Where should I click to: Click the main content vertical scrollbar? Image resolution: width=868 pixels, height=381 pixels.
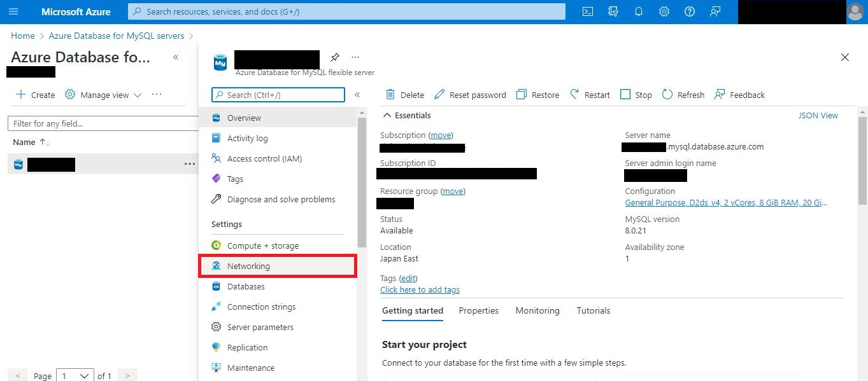[863, 160]
